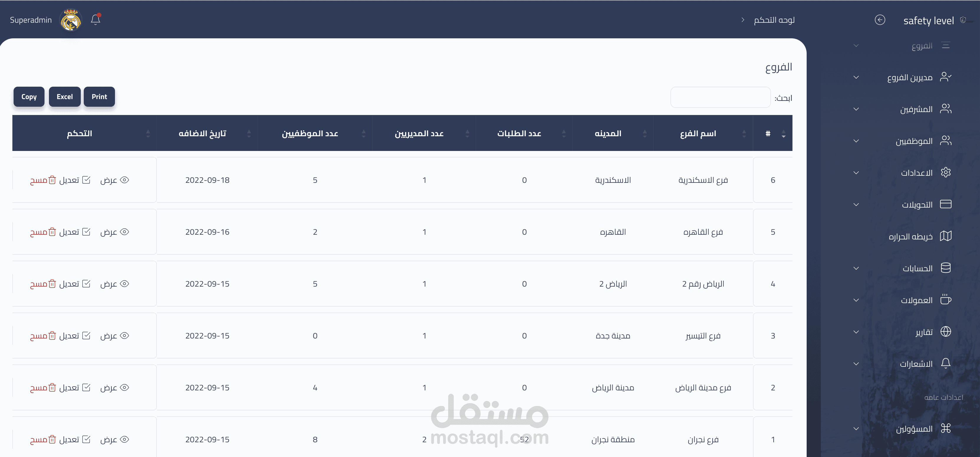Image resolution: width=980 pixels, height=457 pixels.
Task: View فرع التيسير using its eye icon
Action: click(124, 336)
